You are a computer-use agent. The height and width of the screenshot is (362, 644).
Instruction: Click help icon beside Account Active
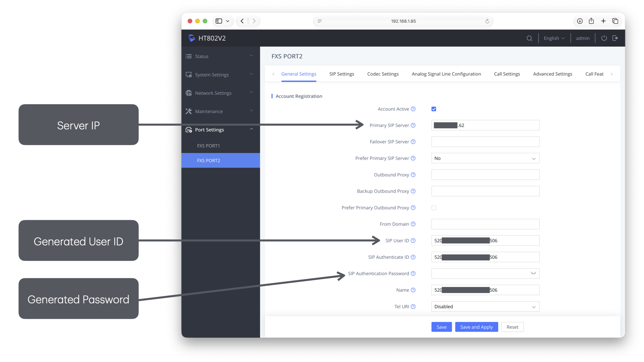coord(413,109)
